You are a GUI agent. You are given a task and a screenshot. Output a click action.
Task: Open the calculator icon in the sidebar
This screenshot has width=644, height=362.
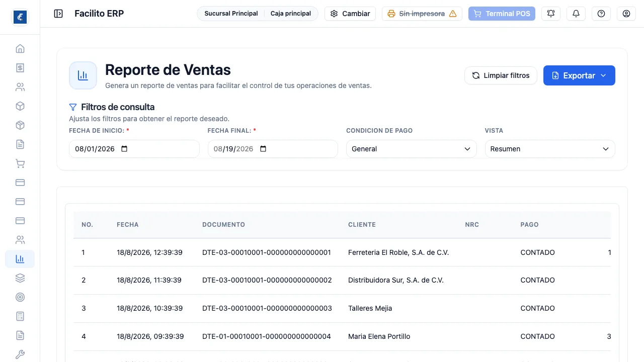point(20,316)
